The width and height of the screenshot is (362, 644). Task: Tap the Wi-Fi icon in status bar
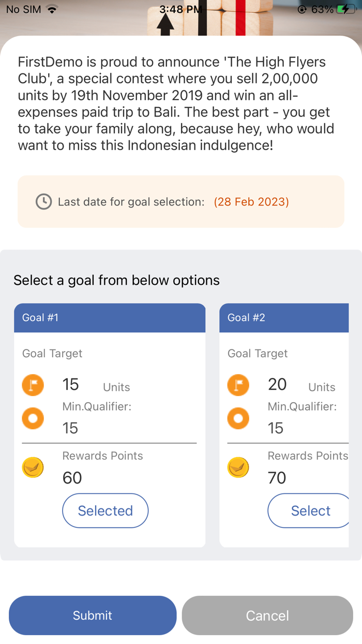(x=52, y=9)
